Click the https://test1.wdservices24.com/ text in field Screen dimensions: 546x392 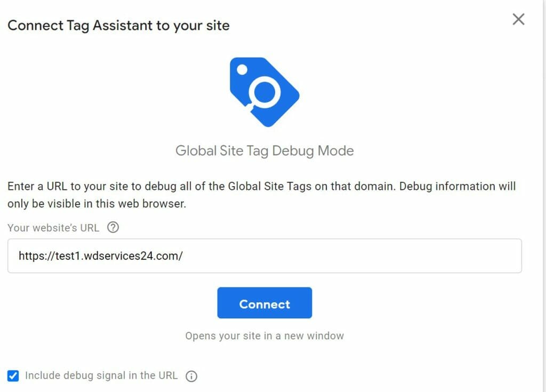click(101, 256)
